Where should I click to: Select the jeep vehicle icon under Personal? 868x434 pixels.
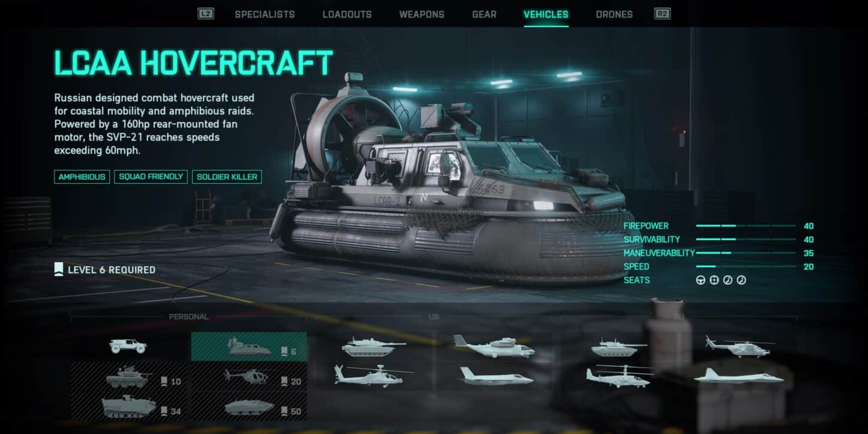pyautogui.click(x=128, y=346)
